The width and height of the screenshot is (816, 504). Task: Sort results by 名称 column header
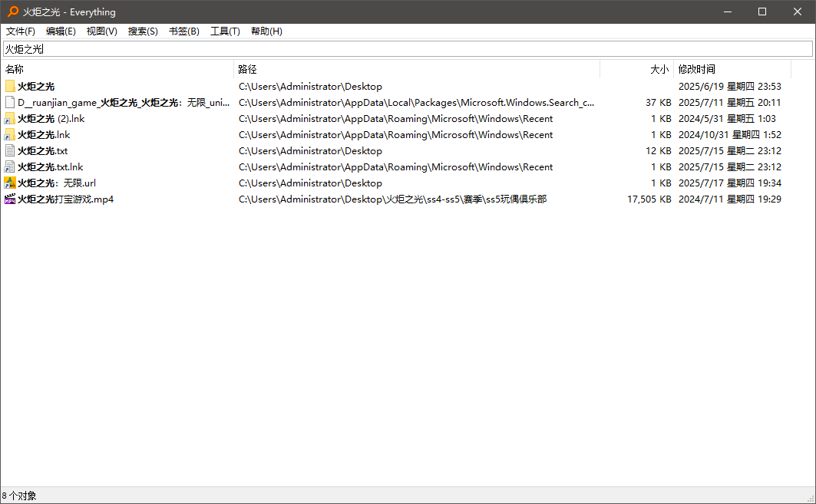(115, 69)
